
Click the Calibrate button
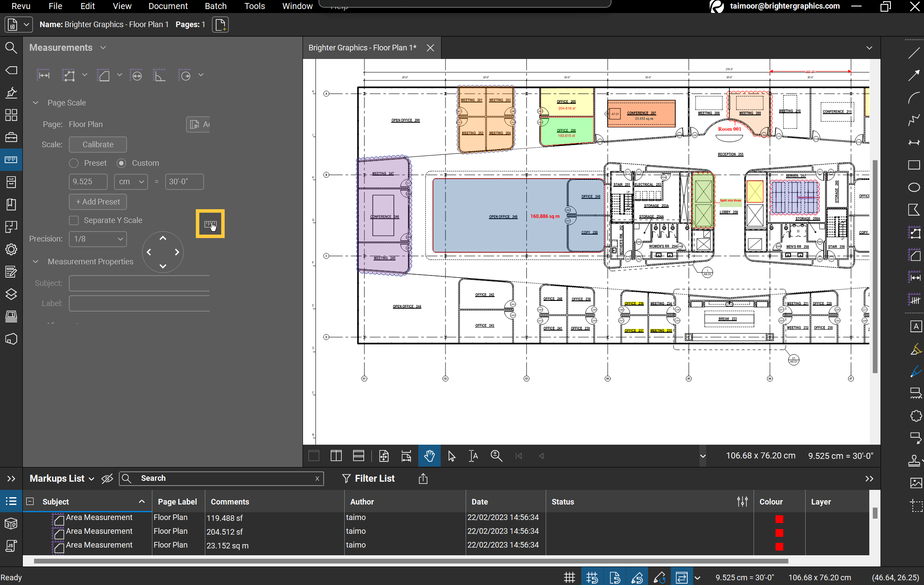[98, 145]
